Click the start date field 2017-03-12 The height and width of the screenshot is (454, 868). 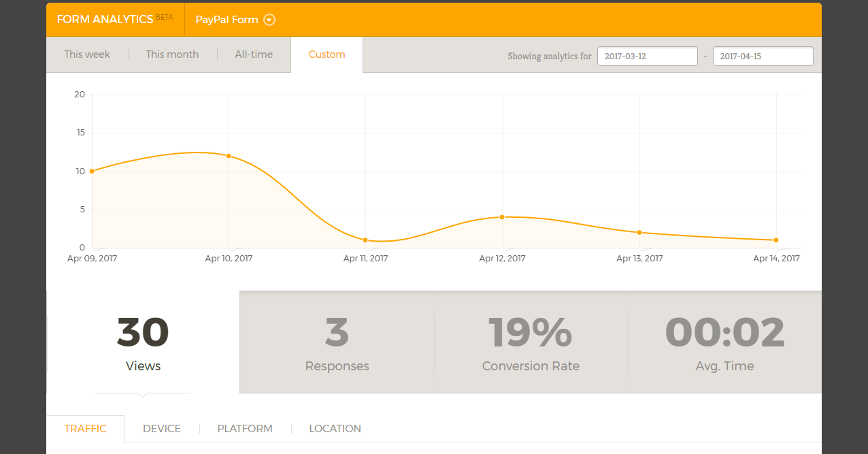pos(647,56)
